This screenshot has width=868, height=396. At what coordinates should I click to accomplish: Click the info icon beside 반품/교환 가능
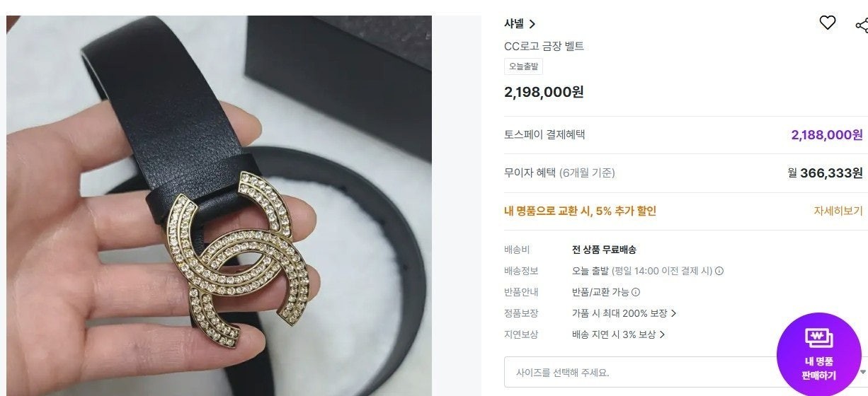click(636, 292)
